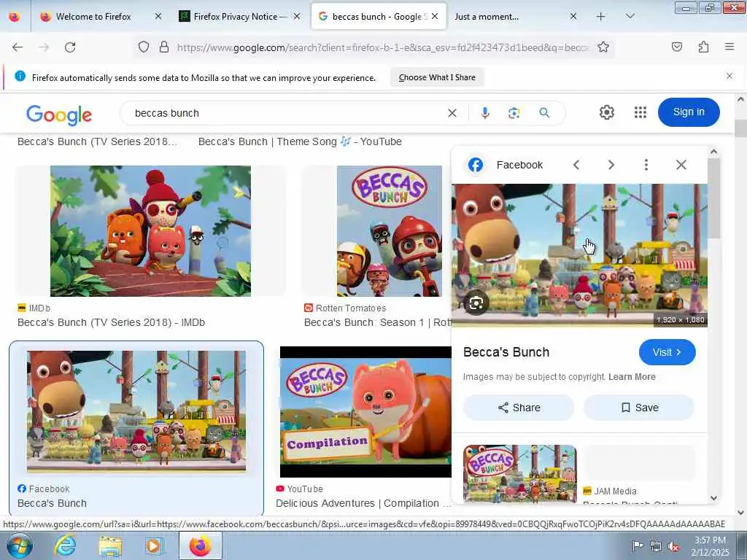Click the Facebook source icon in preview panel

pyautogui.click(x=476, y=165)
